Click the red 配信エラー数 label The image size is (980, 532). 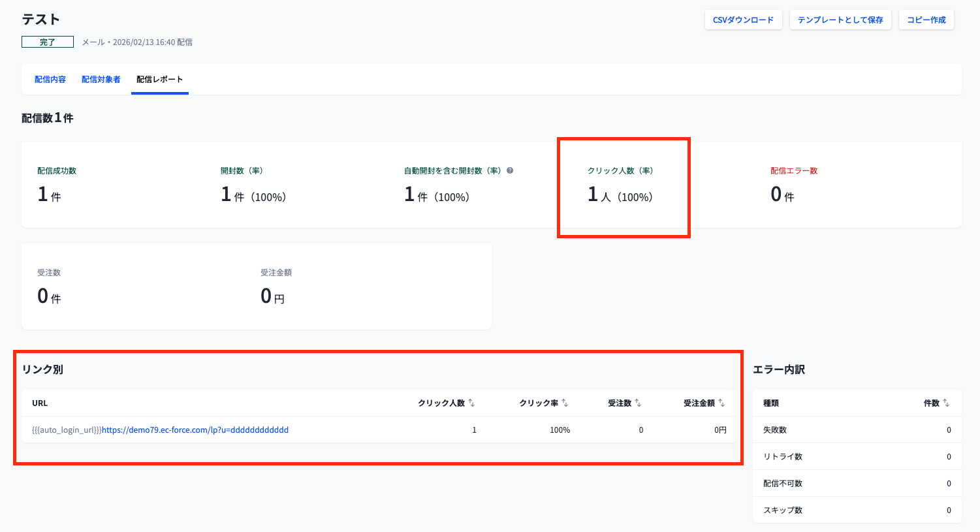tap(794, 170)
